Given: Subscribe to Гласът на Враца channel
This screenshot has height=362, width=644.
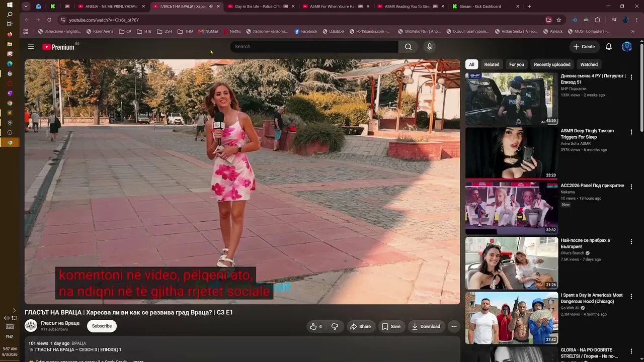Looking at the screenshot, I should 102,326.
